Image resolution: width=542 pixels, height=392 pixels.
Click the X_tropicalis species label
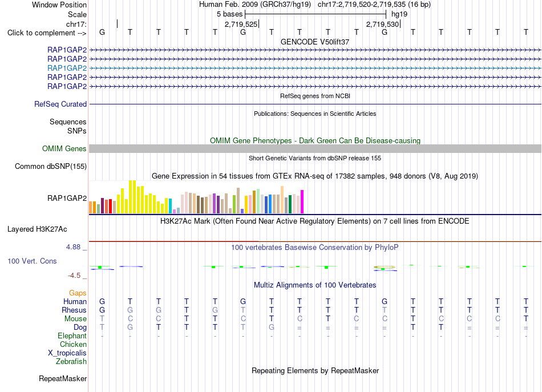tap(67, 353)
